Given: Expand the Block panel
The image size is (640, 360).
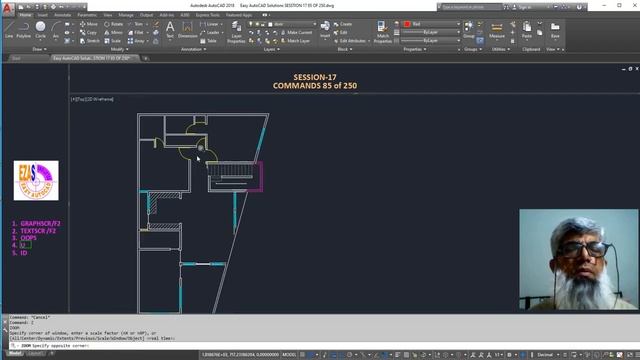Looking at the screenshot, I should (x=344, y=49).
